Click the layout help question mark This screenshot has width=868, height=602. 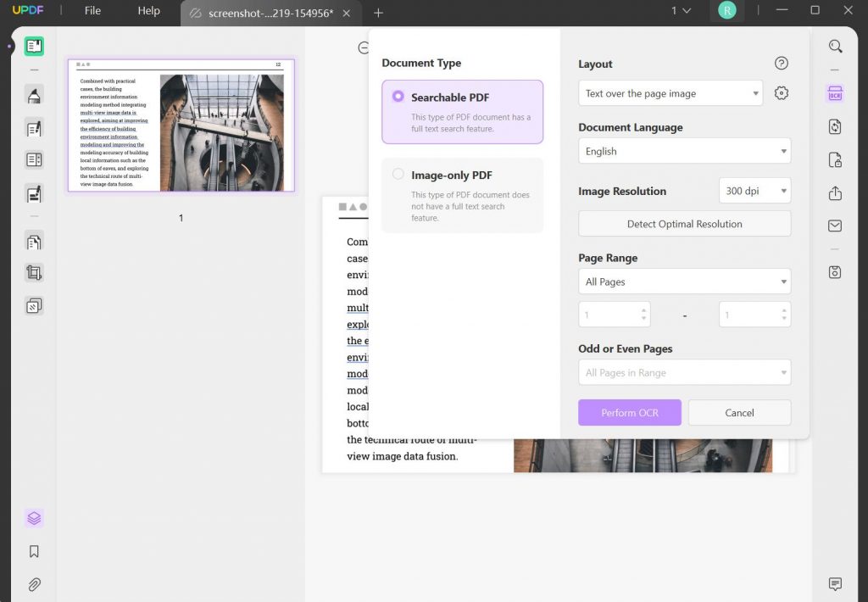[782, 64]
